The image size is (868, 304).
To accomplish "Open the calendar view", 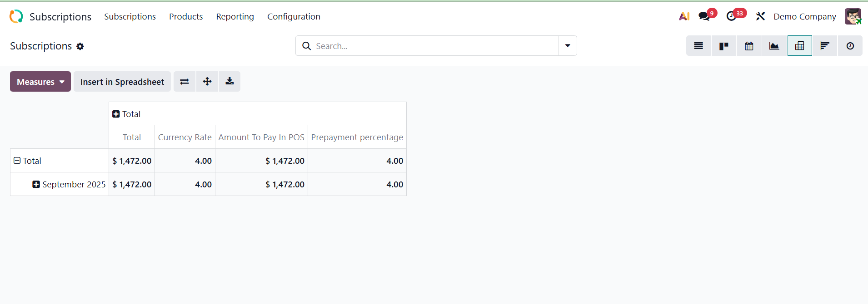I will coord(749,46).
